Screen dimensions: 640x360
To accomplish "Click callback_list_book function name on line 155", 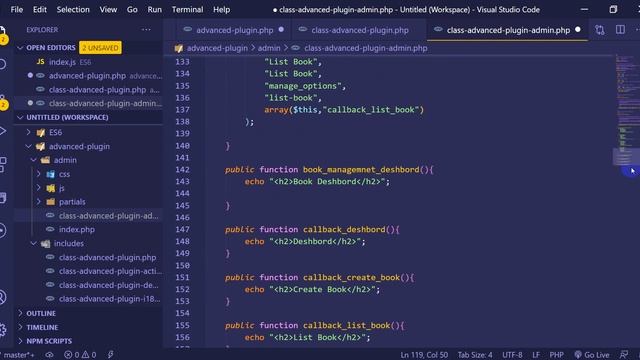I will [x=347, y=325].
